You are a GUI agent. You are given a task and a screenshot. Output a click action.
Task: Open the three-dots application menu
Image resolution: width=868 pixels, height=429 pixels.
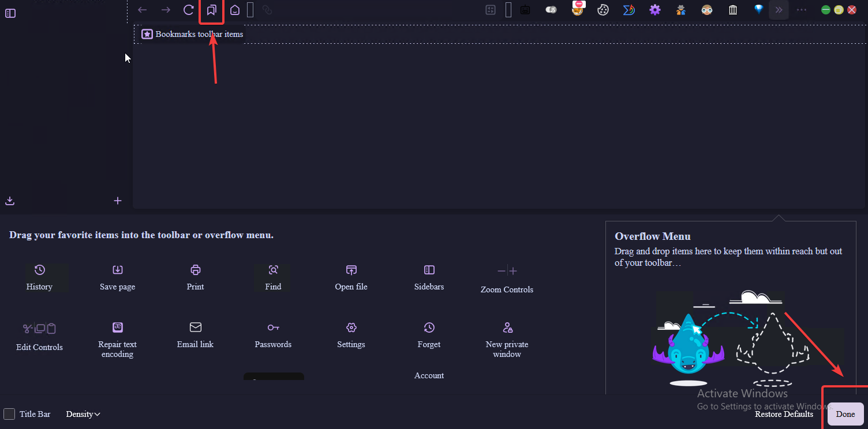pos(802,10)
